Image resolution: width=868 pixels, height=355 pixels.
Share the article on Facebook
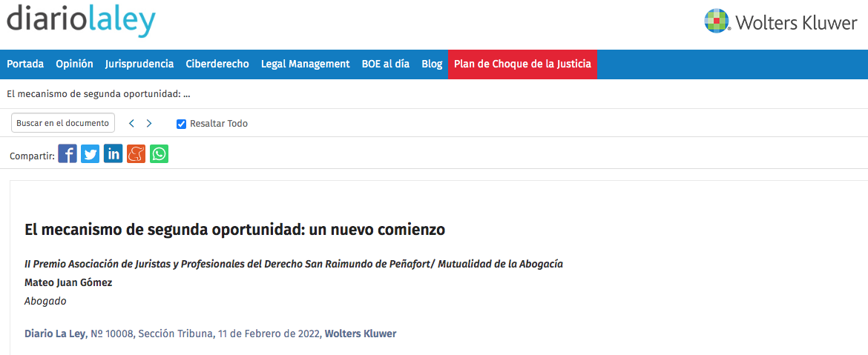[68, 153]
